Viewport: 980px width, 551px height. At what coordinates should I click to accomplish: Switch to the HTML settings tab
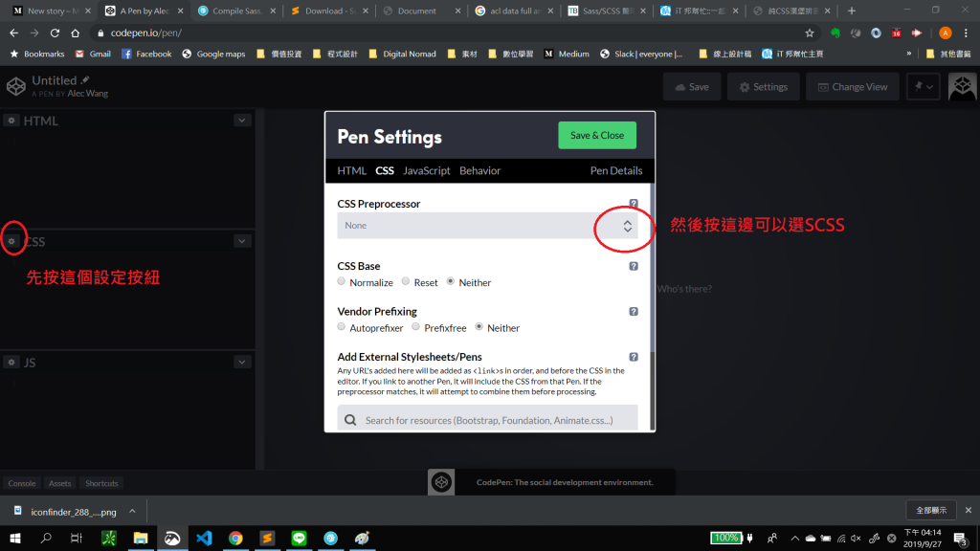(x=351, y=170)
